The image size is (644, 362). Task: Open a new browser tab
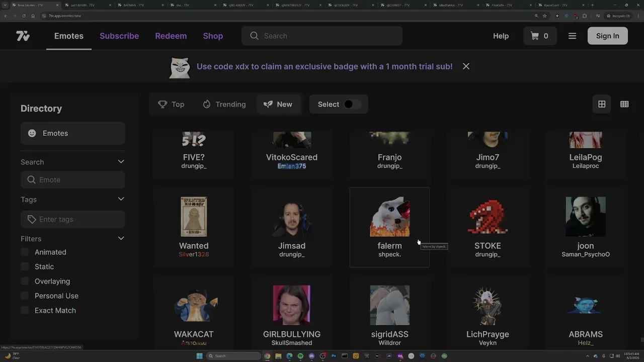coord(592,5)
